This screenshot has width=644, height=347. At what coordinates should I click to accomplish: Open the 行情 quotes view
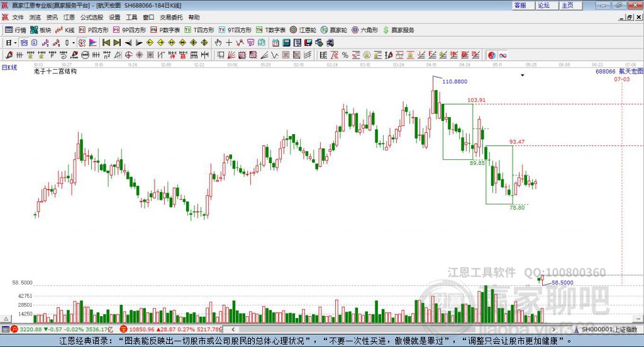(16, 30)
